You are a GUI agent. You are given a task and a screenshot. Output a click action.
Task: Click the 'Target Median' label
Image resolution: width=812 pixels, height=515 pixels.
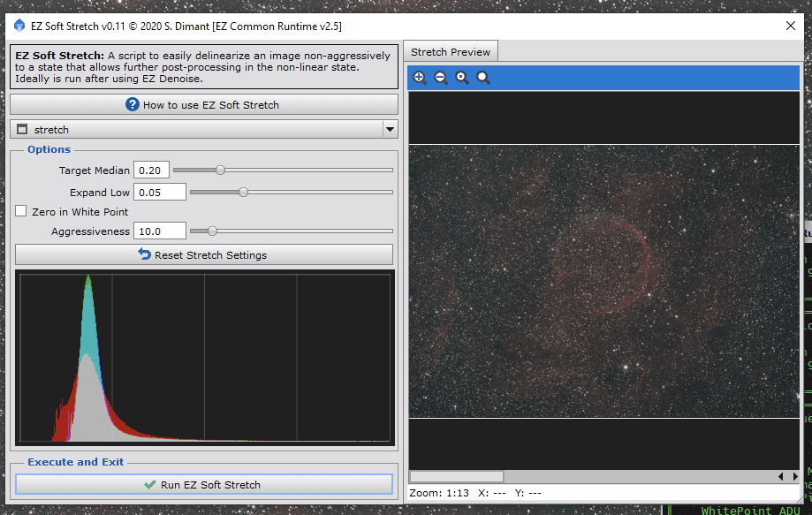pyautogui.click(x=95, y=170)
